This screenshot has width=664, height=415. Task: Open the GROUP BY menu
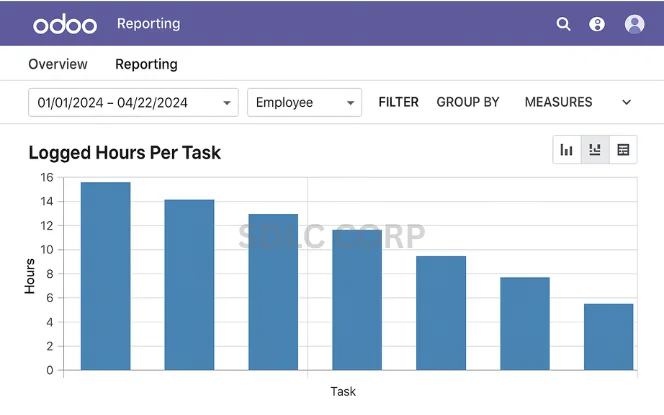click(x=468, y=102)
